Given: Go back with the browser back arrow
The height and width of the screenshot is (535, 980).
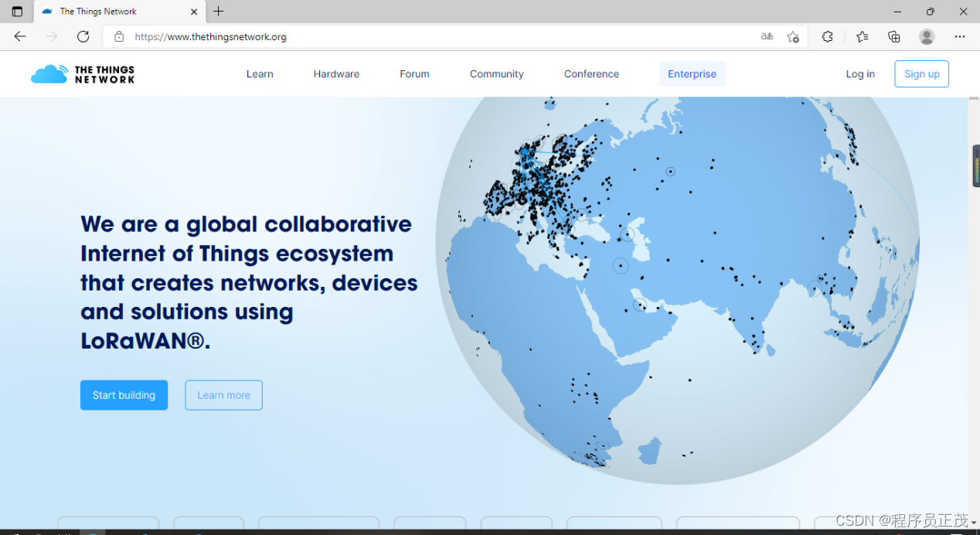Looking at the screenshot, I should coord(20,36).
